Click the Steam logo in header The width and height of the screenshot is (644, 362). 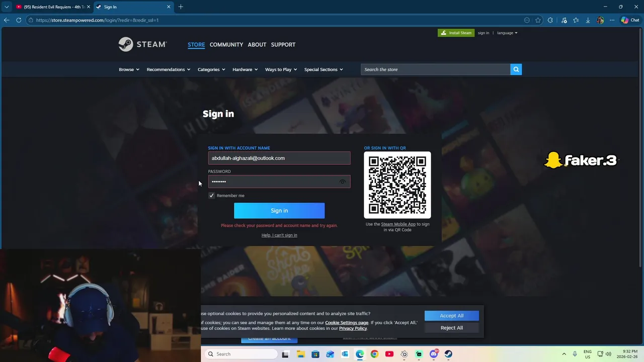[x=142, y=44]
